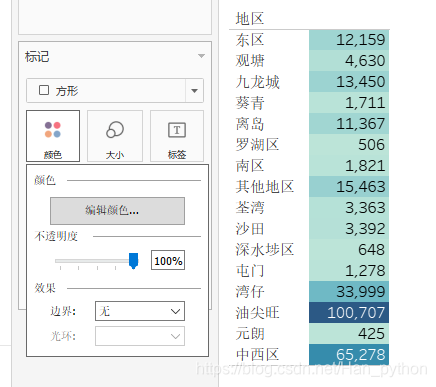Viewport: 436px width, 387px height.
Task: Select the 中西区 row label
Action: pyautogui.click(x=258, y=355)
